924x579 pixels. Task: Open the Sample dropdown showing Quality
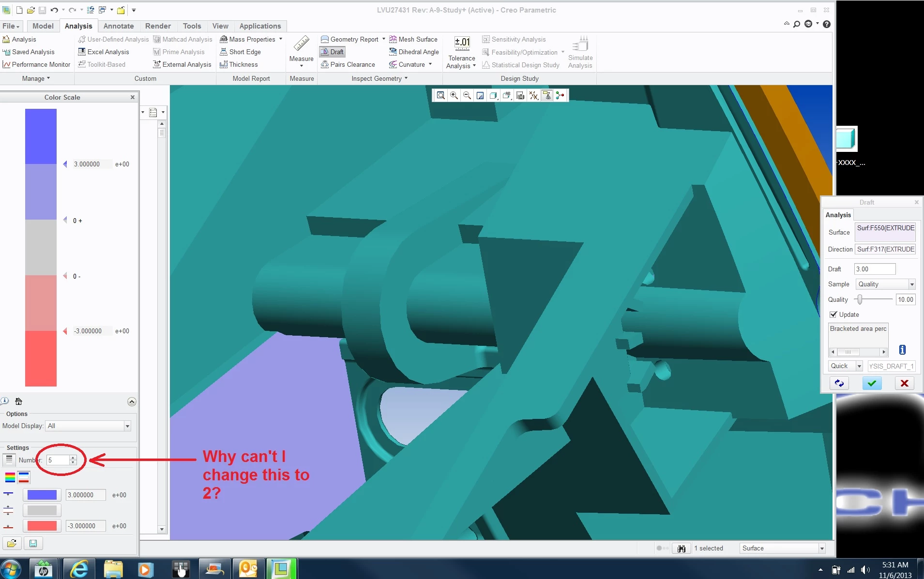point(885,284)
